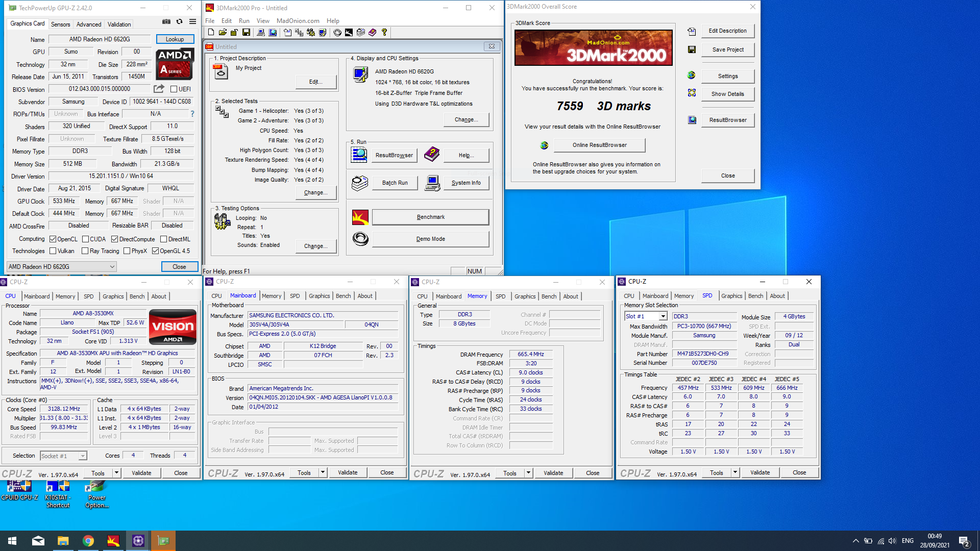Toggle the Vulkan checkbox in GPU-Z
This screenshot has width=980, height=551.
pyautogui.click(x=53, y=251)
